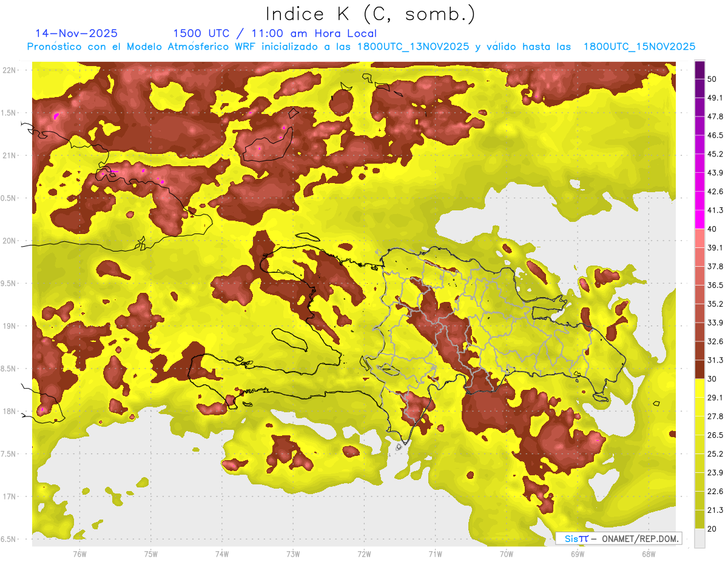This screenshot has width=728, height=562.
Task: Click the '46.5' colorbar value
Action: [715, 135]
